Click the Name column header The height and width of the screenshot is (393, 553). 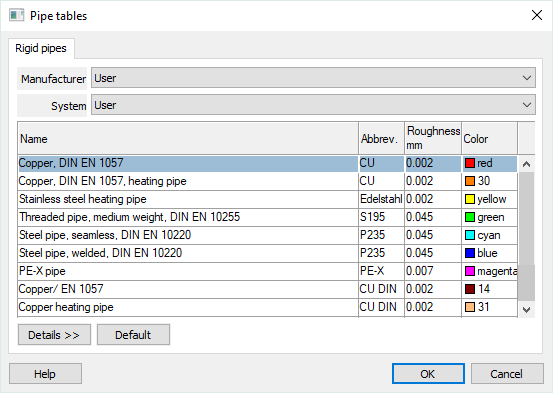point(188,138)
